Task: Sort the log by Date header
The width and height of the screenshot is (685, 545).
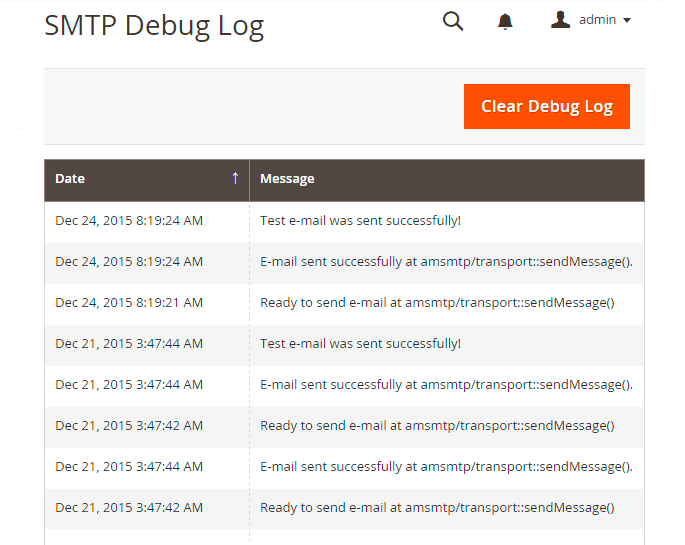Action: 70,179
